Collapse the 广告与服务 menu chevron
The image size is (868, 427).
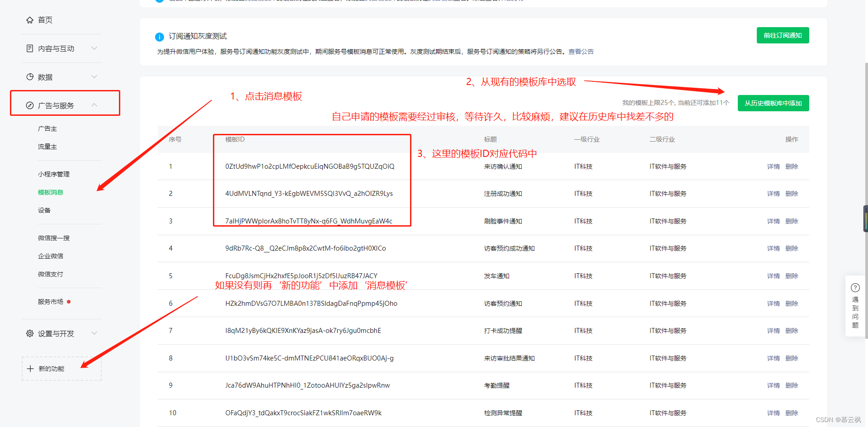coord(94,105)
